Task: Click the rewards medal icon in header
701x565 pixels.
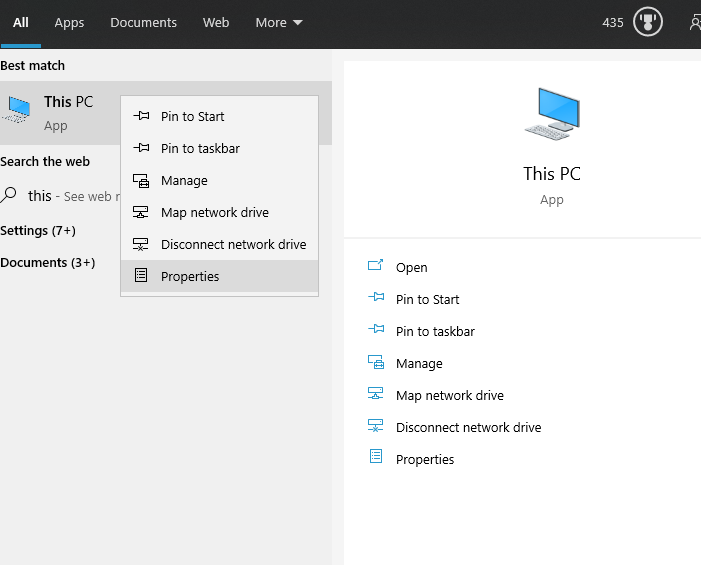Action: pyautogui.click(x=648, y=22)
